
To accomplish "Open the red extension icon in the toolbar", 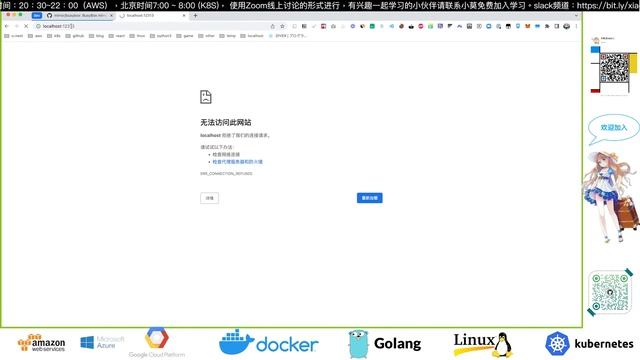I will point(420,26).
